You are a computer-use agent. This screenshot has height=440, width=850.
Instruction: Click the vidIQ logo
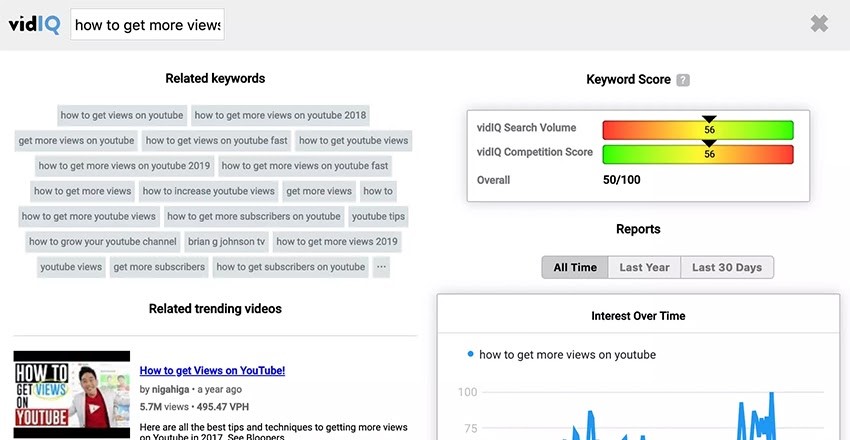34,24
